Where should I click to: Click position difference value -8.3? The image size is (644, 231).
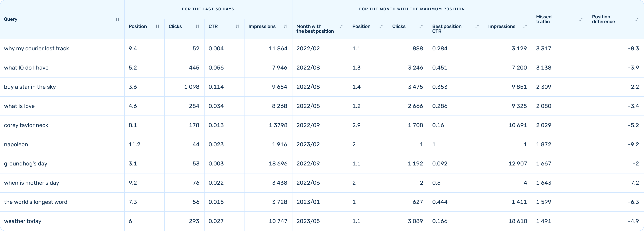[x=633, y=49]
